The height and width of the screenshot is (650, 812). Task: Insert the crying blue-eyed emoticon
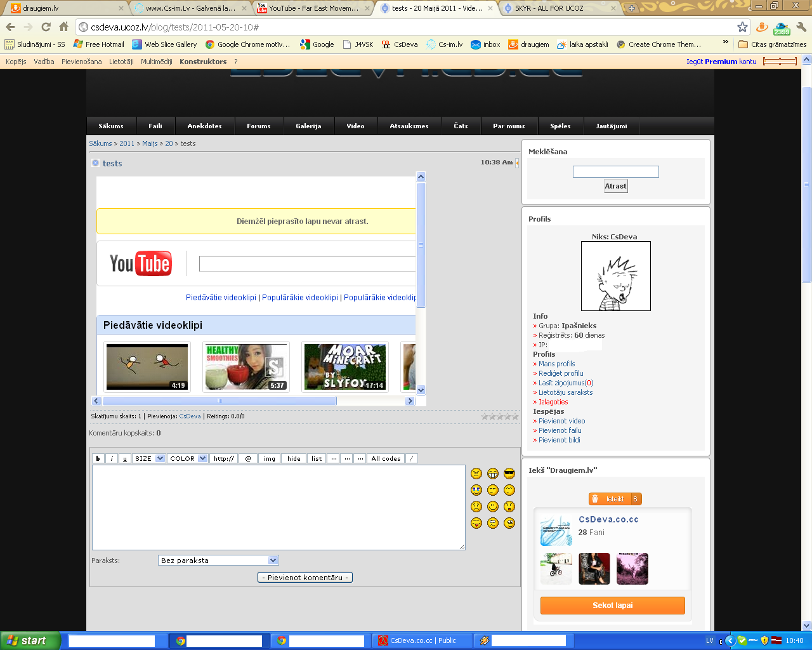click(476, 490)
